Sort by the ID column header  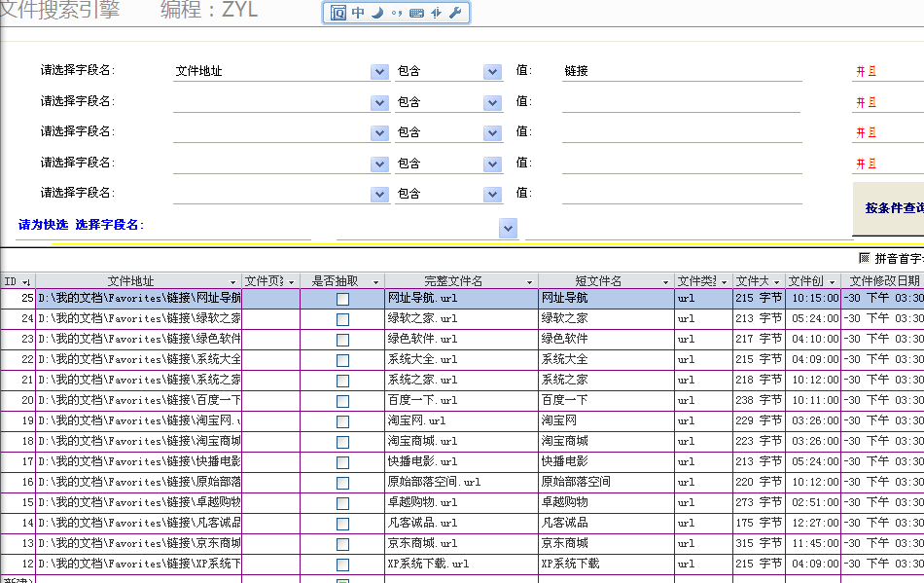(x=18, y=282)
